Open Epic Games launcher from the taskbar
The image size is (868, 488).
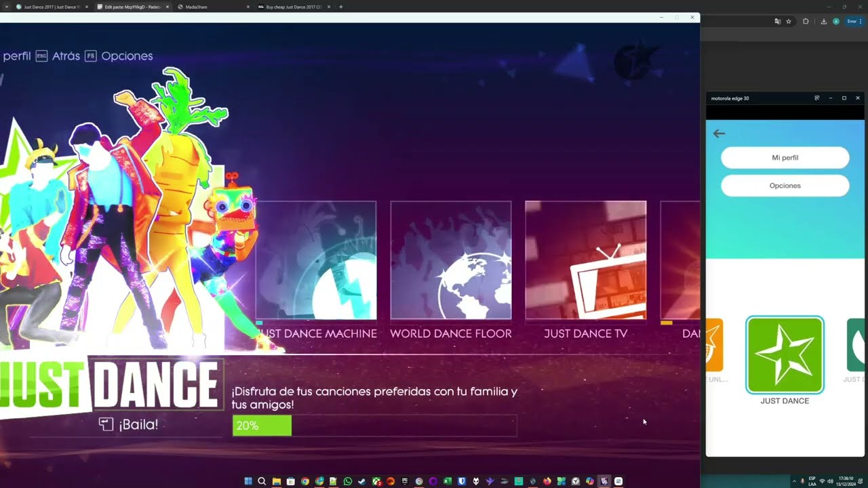tap(404, 481)
